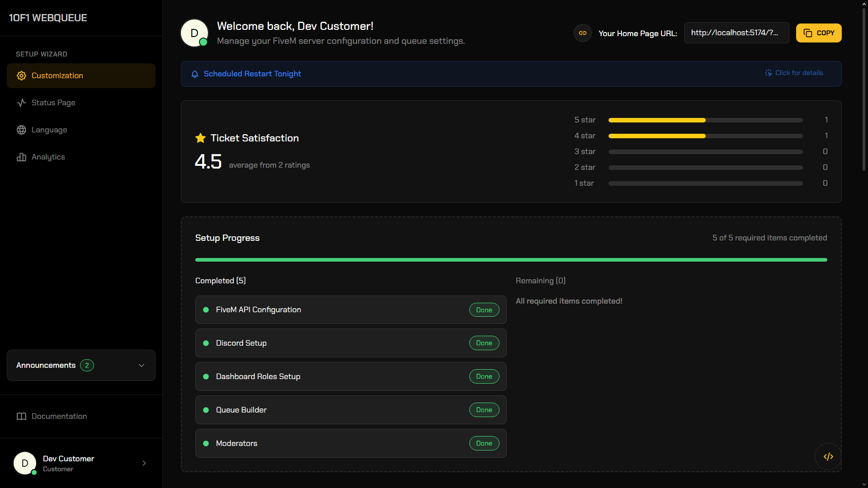The height and width of the screenshot is (488, 868).
Task: Open the Queue Builder item
Action: coord(351,410)
